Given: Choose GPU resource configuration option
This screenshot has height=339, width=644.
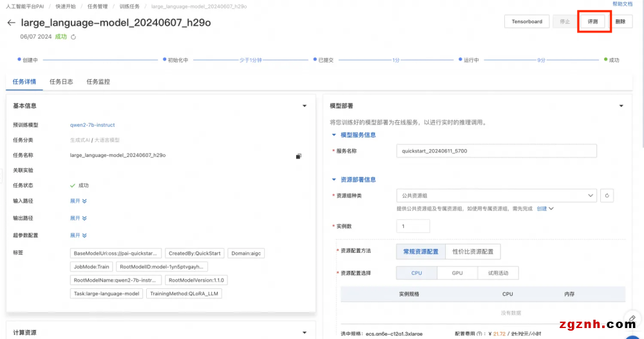Looking at the screenshot, I should [457, 273].
